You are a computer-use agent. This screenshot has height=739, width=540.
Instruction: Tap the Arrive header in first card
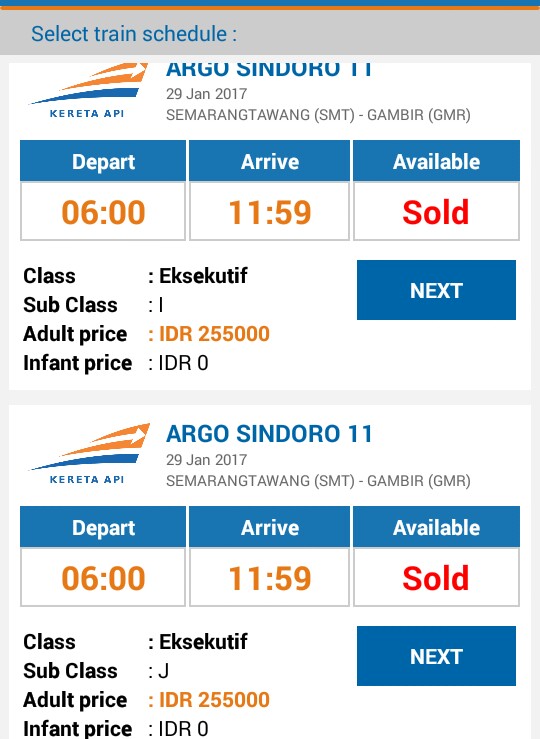pos(270,161)
